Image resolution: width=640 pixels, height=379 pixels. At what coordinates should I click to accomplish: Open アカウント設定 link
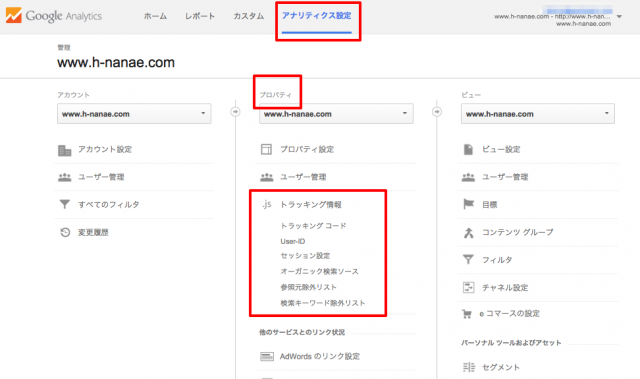tap(105, 149)
